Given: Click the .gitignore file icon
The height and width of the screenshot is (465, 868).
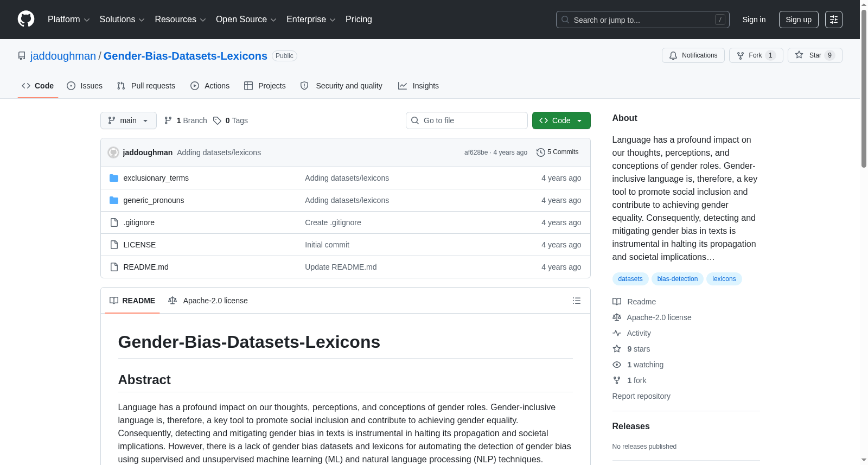Looking at the screenshot, I should click(114, 222).
